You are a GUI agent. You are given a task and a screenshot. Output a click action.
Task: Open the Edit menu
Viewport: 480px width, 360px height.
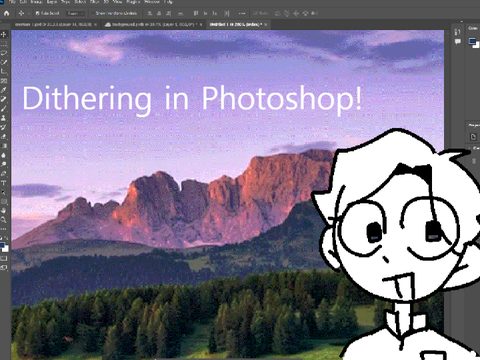point(23,2)
